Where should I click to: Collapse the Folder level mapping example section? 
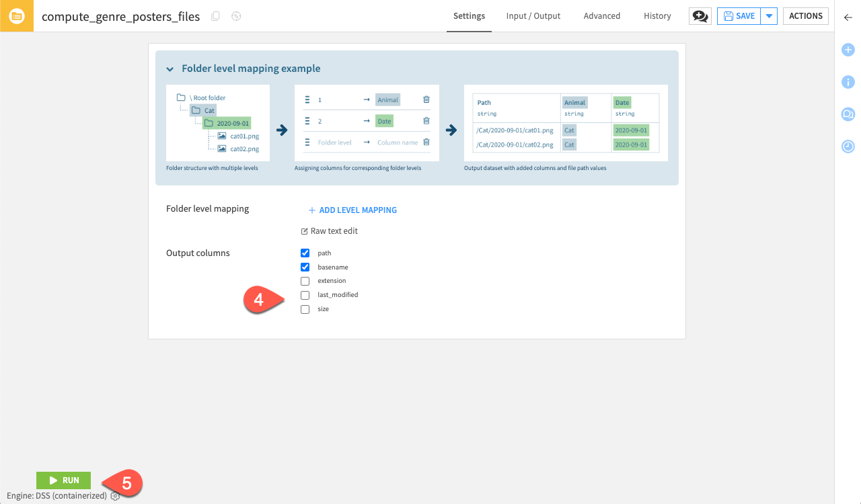[x=170, y=69]
